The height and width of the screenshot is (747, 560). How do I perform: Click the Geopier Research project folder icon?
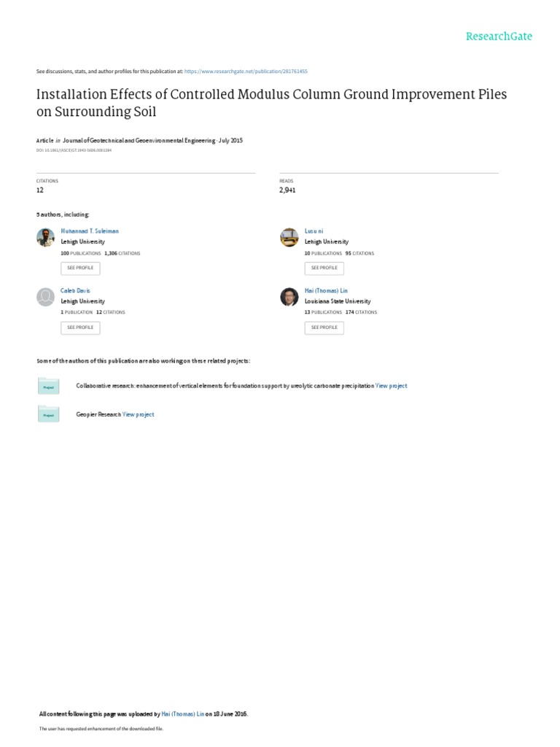click(x=48, y=414)
